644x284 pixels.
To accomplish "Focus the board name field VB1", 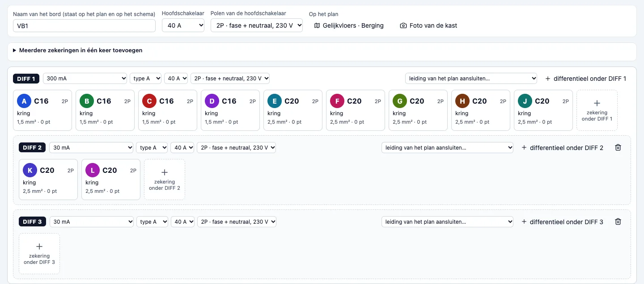I will 84,25.
